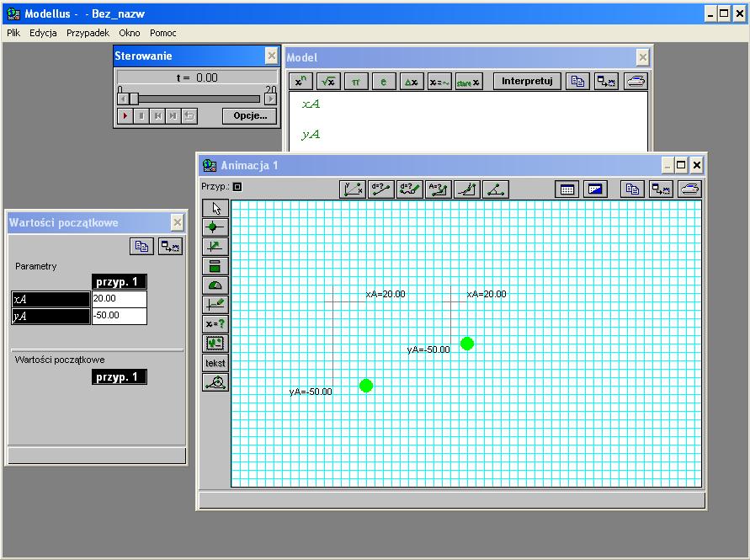Image resolution: width=750 pixels, height=560 pixels.
Task: Step backward in Sterowanie controls
Action: click(x=157, y=116)
